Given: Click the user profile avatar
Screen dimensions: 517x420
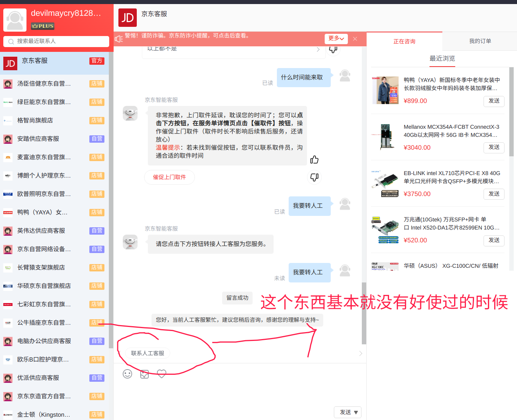Looking at the screenshot, I should tap(15, 20).
